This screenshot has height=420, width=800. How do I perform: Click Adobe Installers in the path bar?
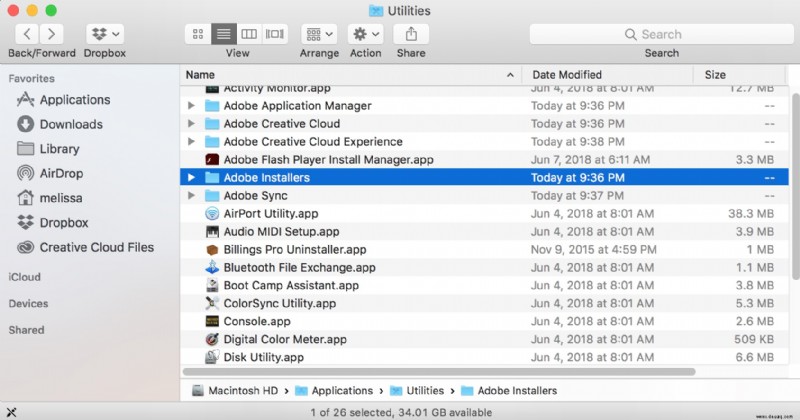click(509, 391)
